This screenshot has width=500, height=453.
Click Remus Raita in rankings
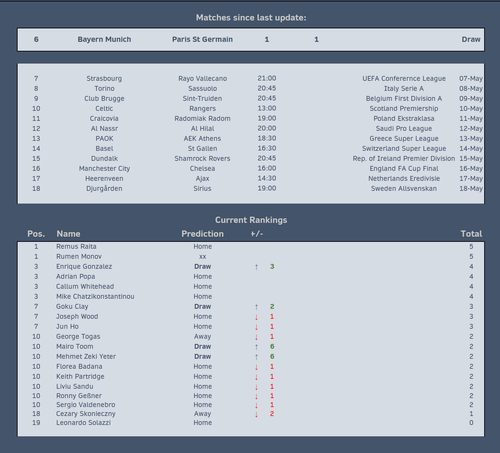(x=76, y=247)
